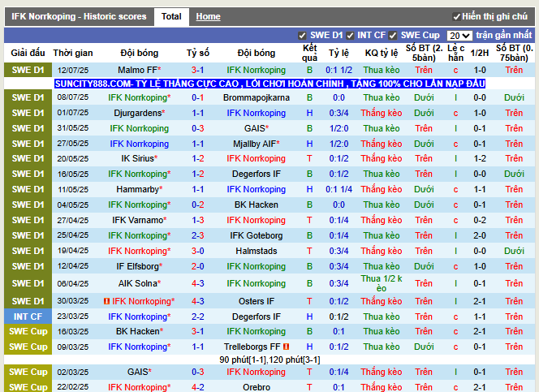Viewport: 539px width, 392px height.
Task: Open Degerfors IF team in 16/05/25 row
Action: (257, 174)
